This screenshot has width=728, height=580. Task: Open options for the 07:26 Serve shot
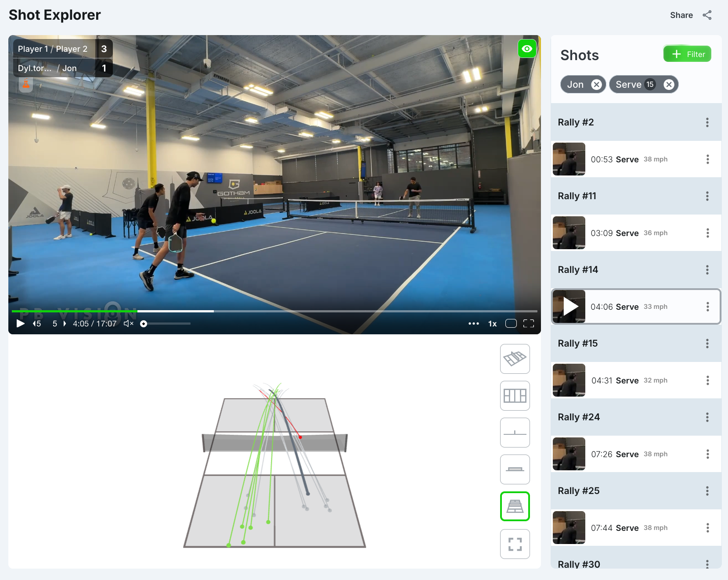point(707,454)
